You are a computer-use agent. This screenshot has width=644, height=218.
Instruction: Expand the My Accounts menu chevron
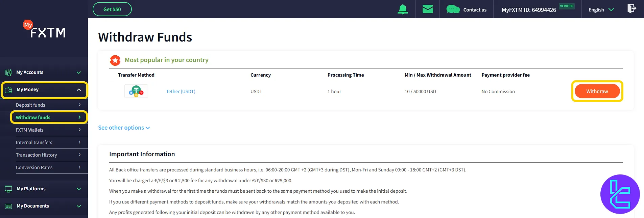click(x=79, y=73)
